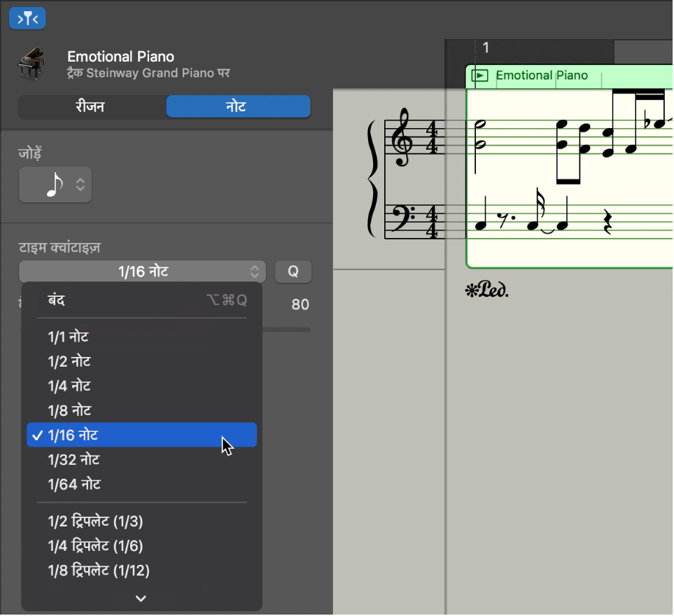Click the Q quantize button
Viewport: 674px width, 616px height.
(293, 272)
